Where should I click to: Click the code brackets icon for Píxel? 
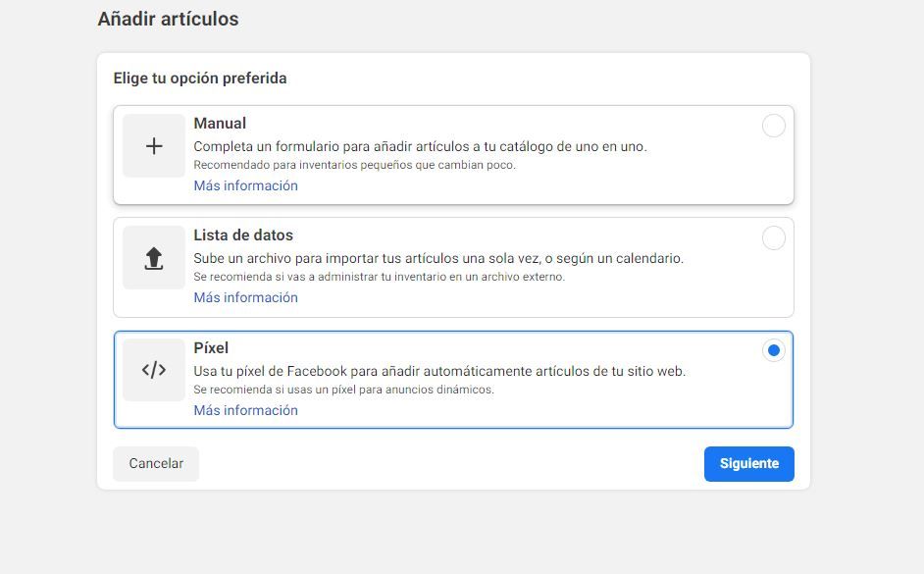(x=154, y=370)
